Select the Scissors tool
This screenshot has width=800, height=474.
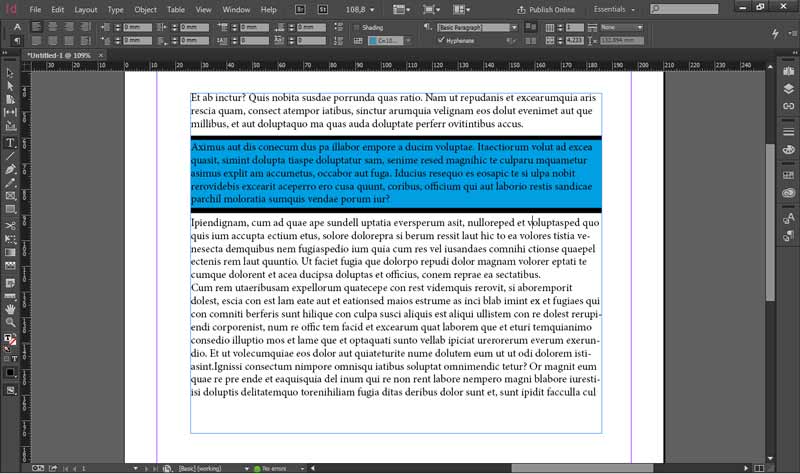tap(10, 226)
